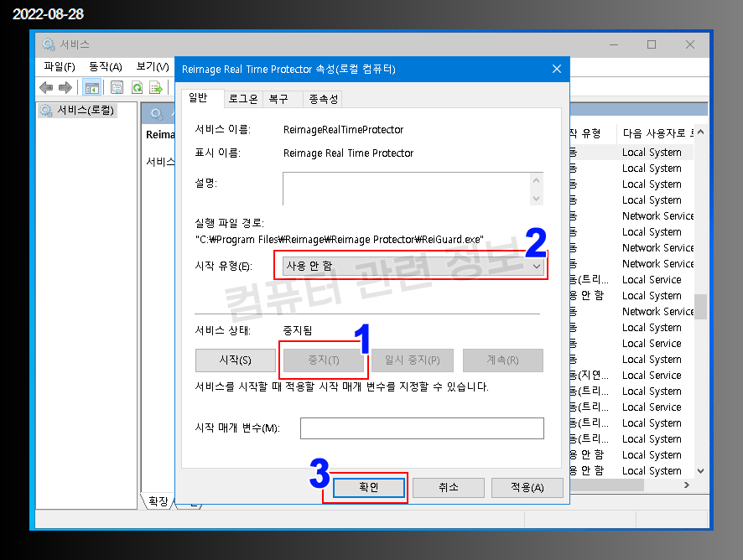Click the ReiGuard.exe executable path text

[340, 240]
